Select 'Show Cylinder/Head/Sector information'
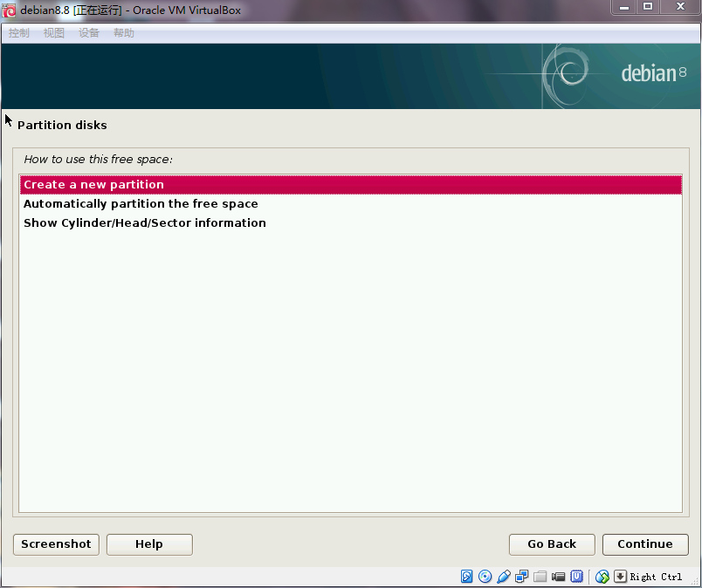Viewport: 702px width, 588px height. click(x=145, y=223)
